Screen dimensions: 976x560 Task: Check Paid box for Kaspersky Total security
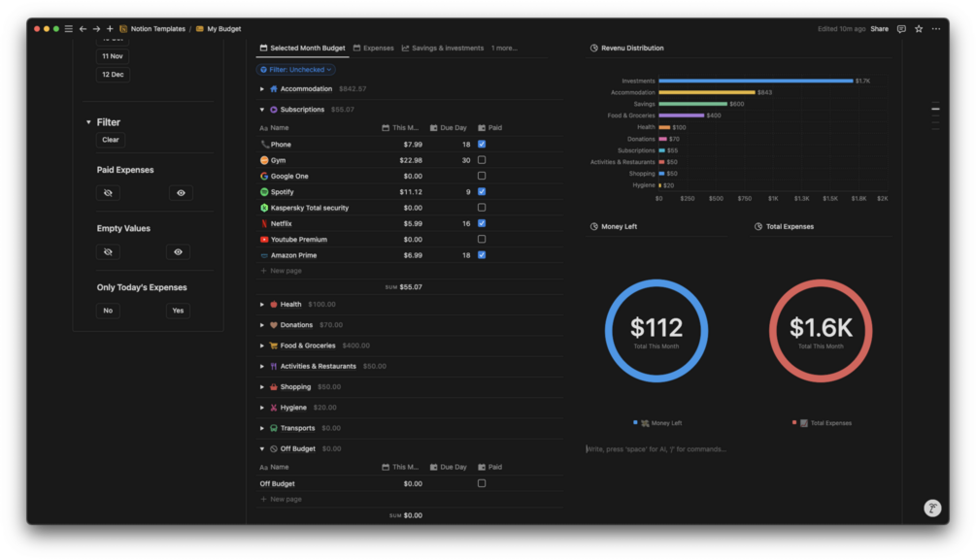[482, 207]
